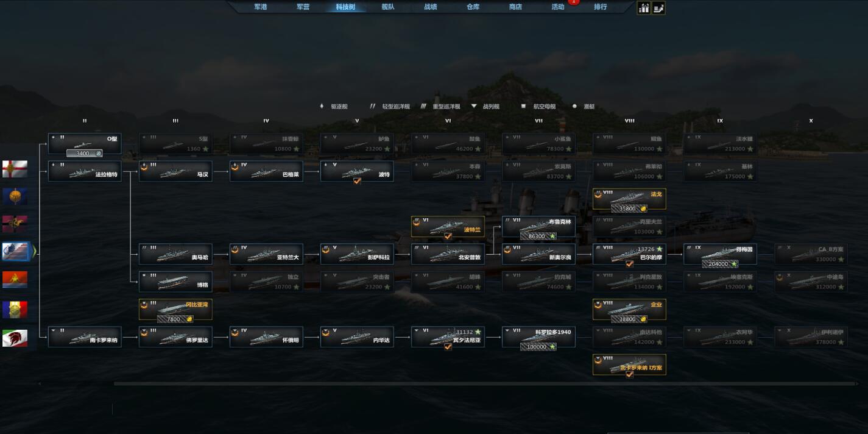Open the gift box icon in top bar
The image size is (868, 434).
tap(643, 8)
